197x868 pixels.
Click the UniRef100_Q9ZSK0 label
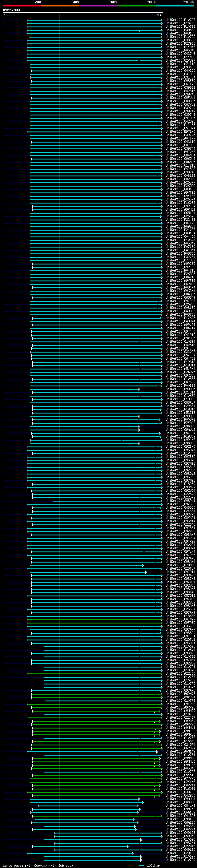pos(180,447)
